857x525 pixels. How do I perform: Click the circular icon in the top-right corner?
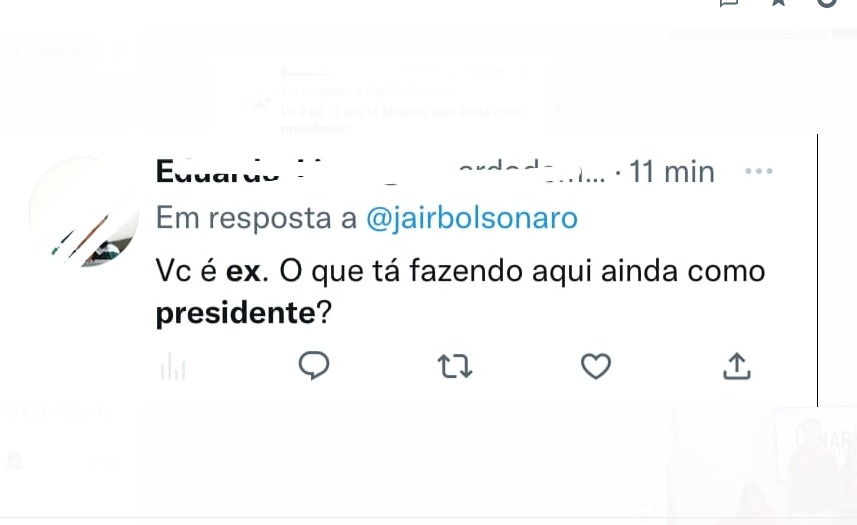(x=826, y=3)
